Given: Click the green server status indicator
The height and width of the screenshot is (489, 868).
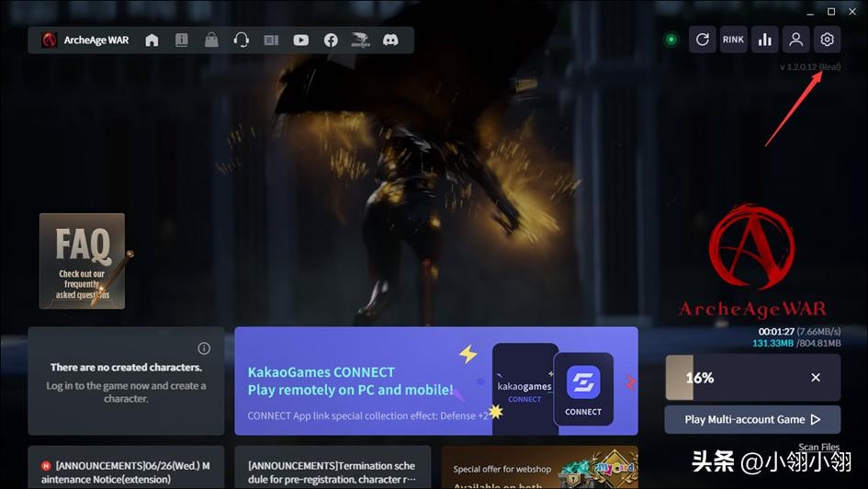Looking at the screenshot, I should [671, 40].
